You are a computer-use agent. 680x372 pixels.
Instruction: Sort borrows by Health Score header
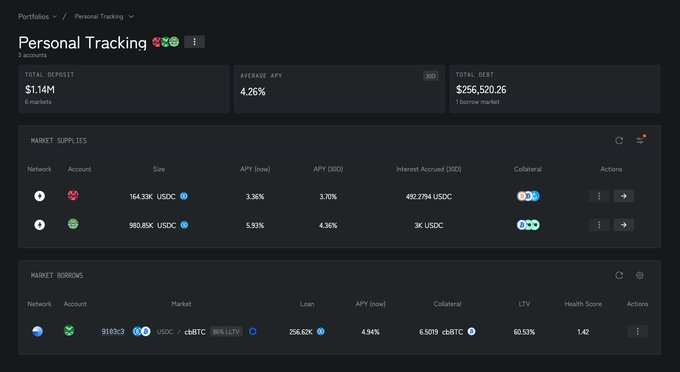point(583,304)
